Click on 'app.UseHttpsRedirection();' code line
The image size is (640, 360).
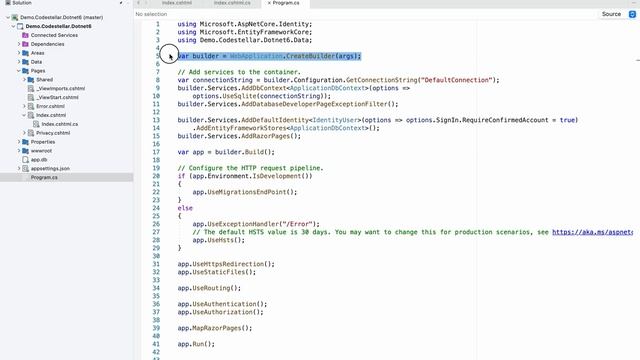(x=226, y=264)
